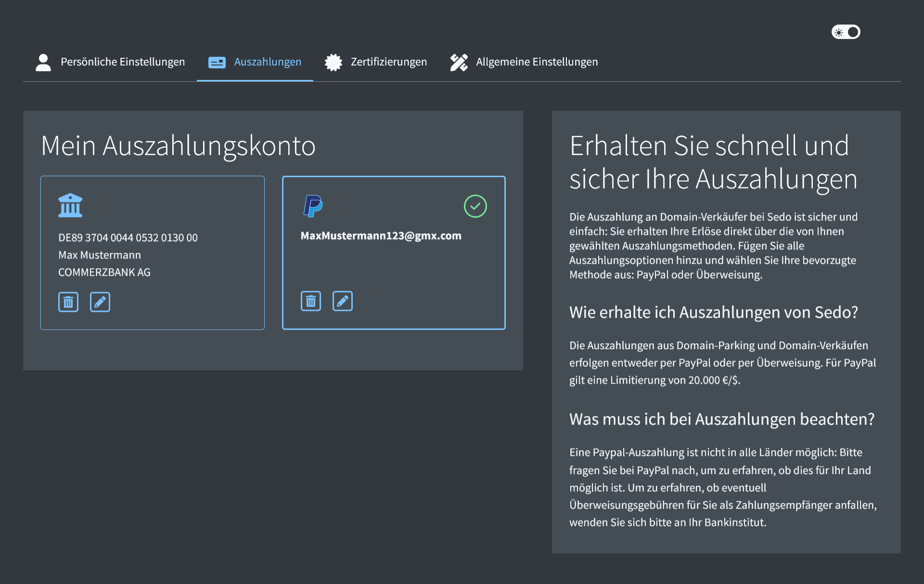Open Persönliche Einstellungen tab

click(x=122, y=62)
